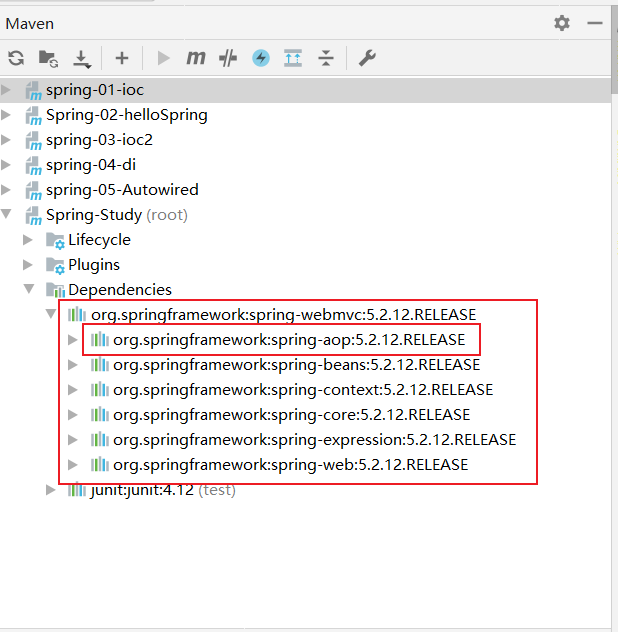Toggle Maven Offline Mode
618x632 pixels.
[x=228, y=58]
